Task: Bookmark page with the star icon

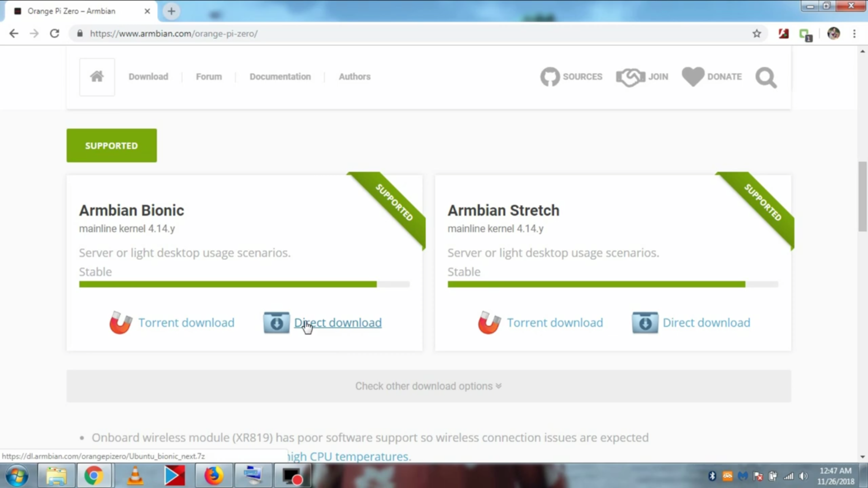Action: click(x=757, y=33)
